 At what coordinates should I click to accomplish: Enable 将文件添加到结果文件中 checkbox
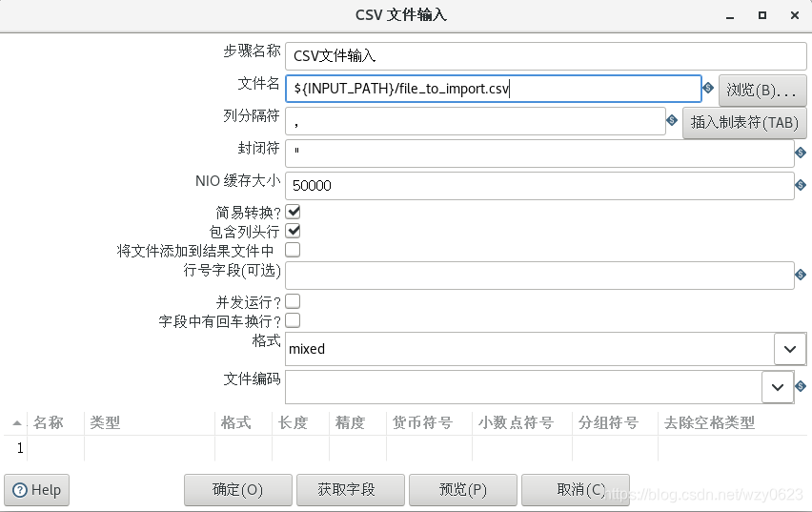[x=294, y=250]
